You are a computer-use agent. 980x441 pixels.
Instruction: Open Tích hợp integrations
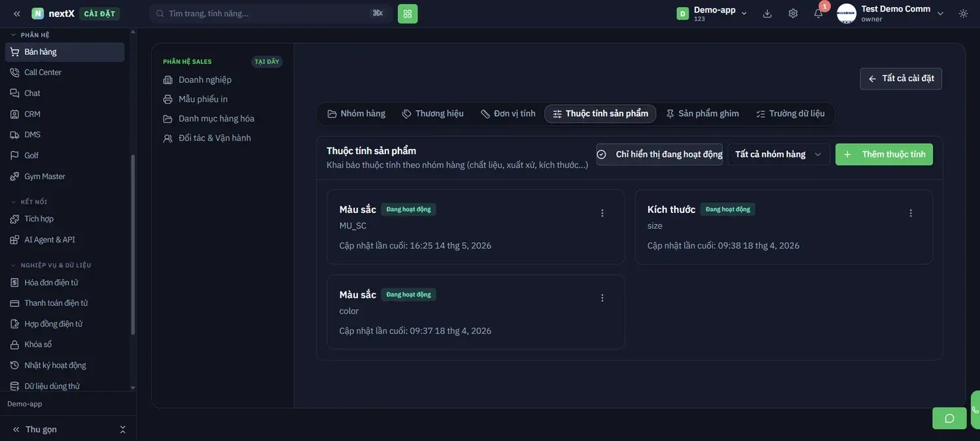click(x=65, y=219)
